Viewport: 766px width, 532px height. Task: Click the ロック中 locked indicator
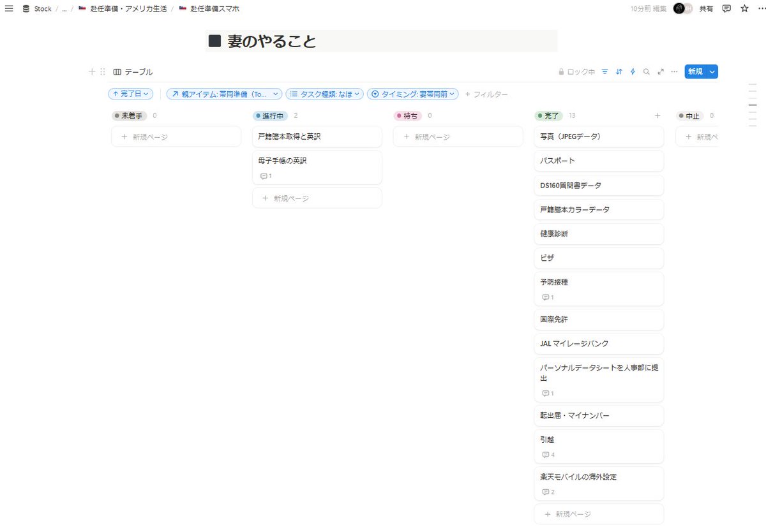pos(576,72)
